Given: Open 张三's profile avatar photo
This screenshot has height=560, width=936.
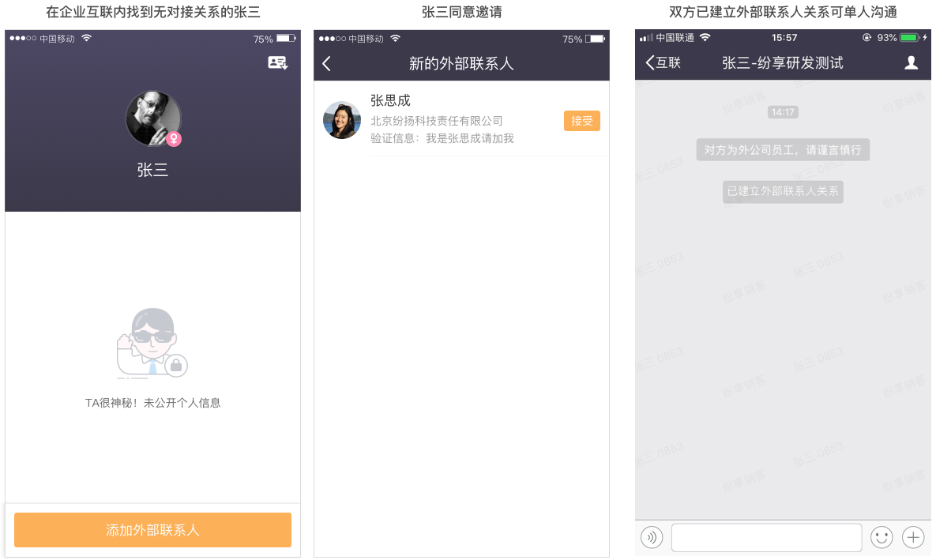Looking at the screenshot, I should (x=153, y=118).
